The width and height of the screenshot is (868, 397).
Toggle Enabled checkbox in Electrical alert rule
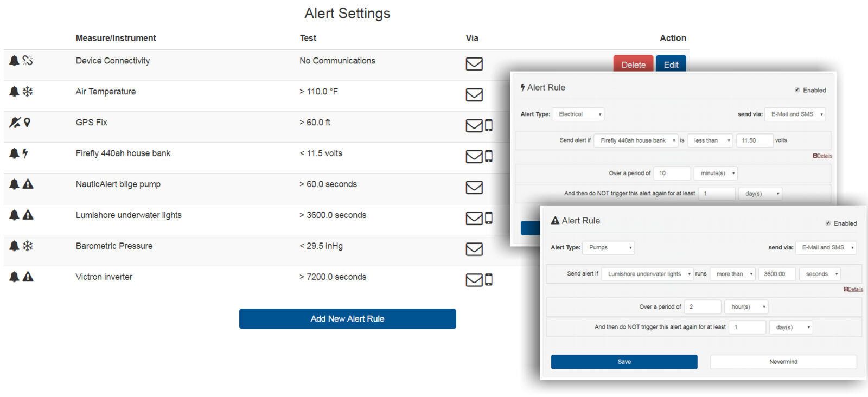(x=797, y=90)
